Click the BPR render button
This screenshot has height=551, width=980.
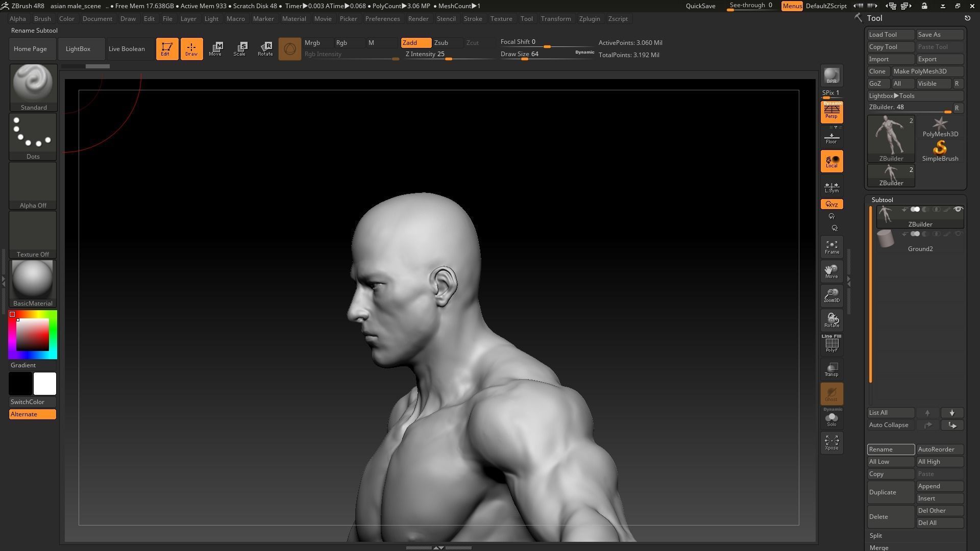(x=831, y=76)
